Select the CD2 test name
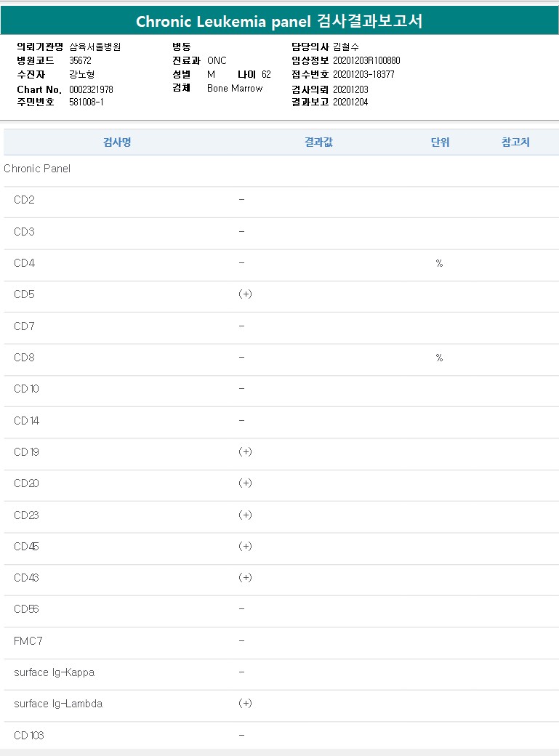This screenshot has width=559, height=756. point(24,200)
